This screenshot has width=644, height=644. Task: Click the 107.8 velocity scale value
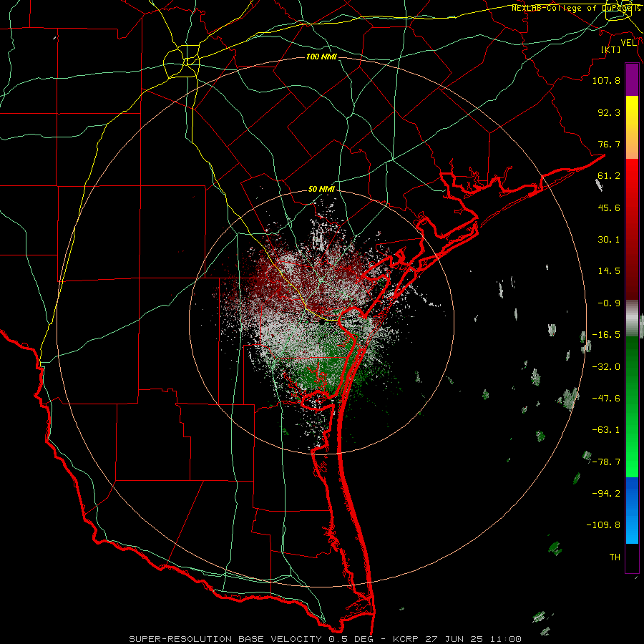pos(606,80)
